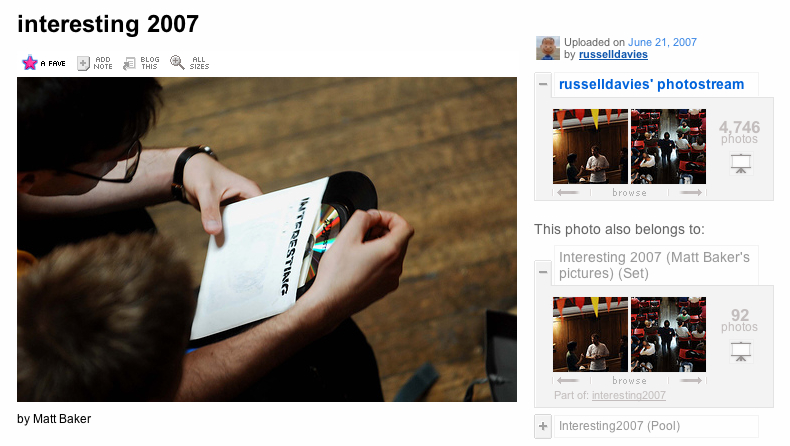Click the Blog This icon
Screen dimensions: 790x446
129,63
